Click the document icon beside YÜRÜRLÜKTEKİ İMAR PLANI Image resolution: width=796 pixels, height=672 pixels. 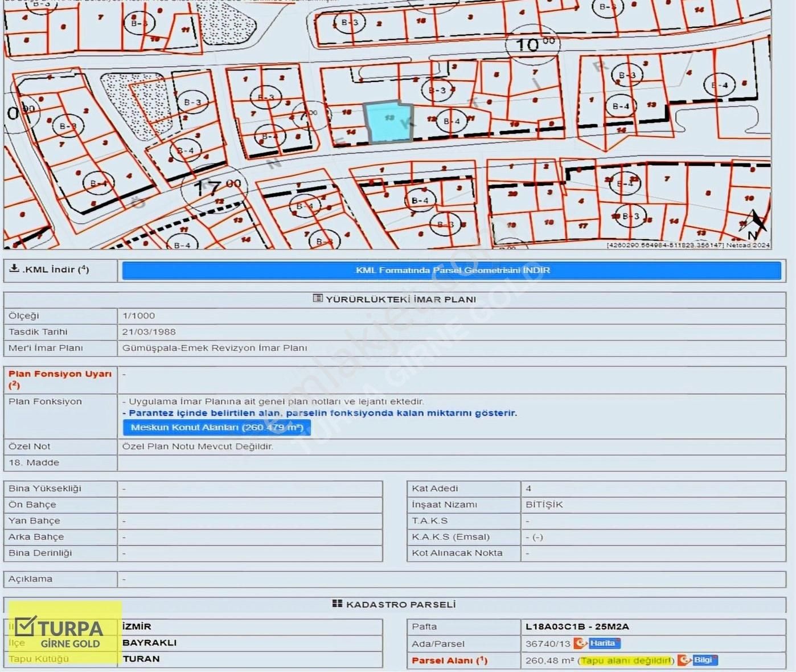click(318, 298)
